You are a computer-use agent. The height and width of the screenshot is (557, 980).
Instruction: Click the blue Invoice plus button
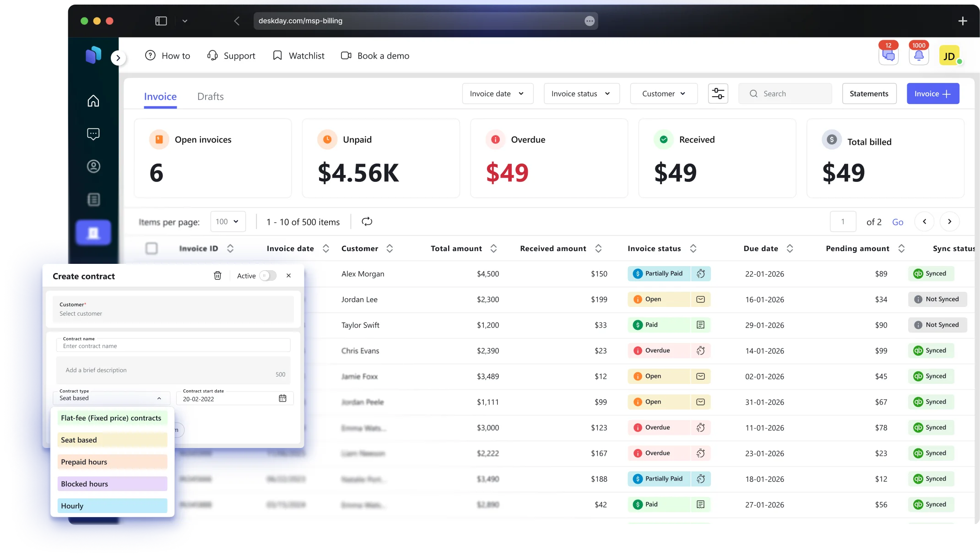(932, 93)
